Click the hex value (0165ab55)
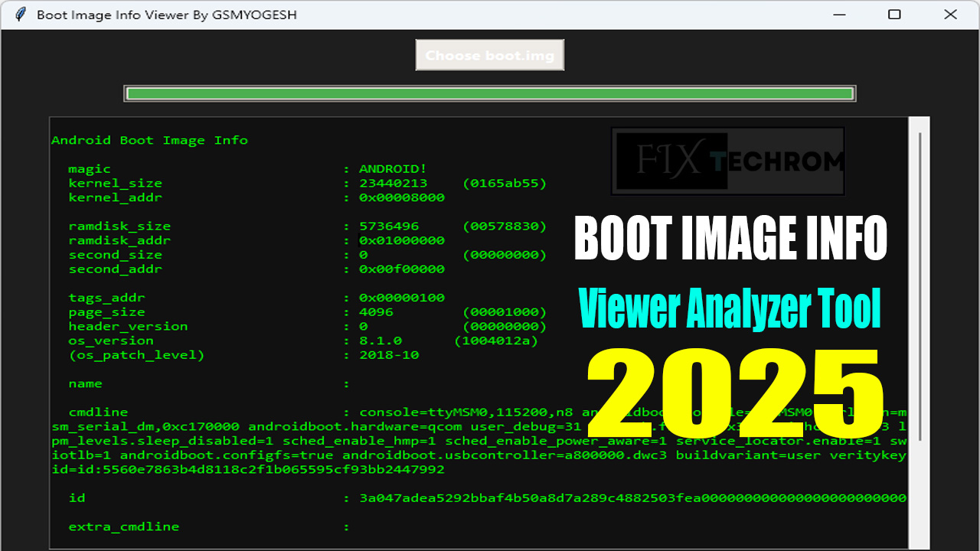This screenshot has height=551, width=980. point(505,184)
